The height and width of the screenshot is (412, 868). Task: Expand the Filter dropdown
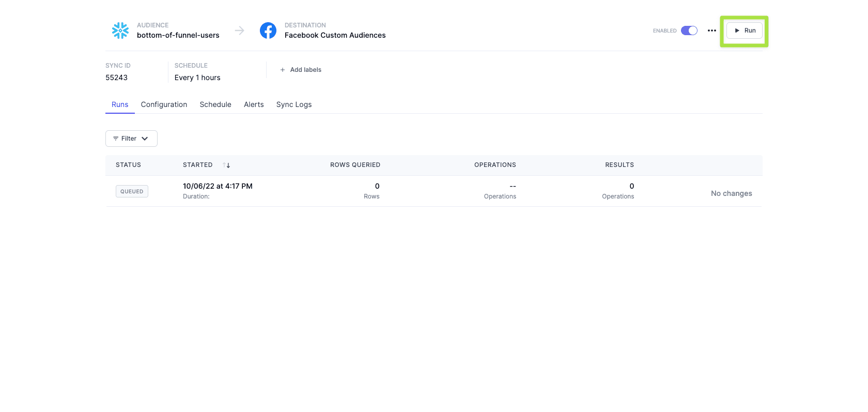coord(131,139)
